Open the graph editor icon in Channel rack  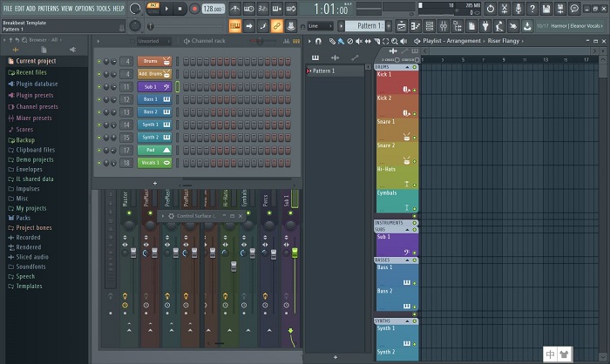[x=287, y=41]
